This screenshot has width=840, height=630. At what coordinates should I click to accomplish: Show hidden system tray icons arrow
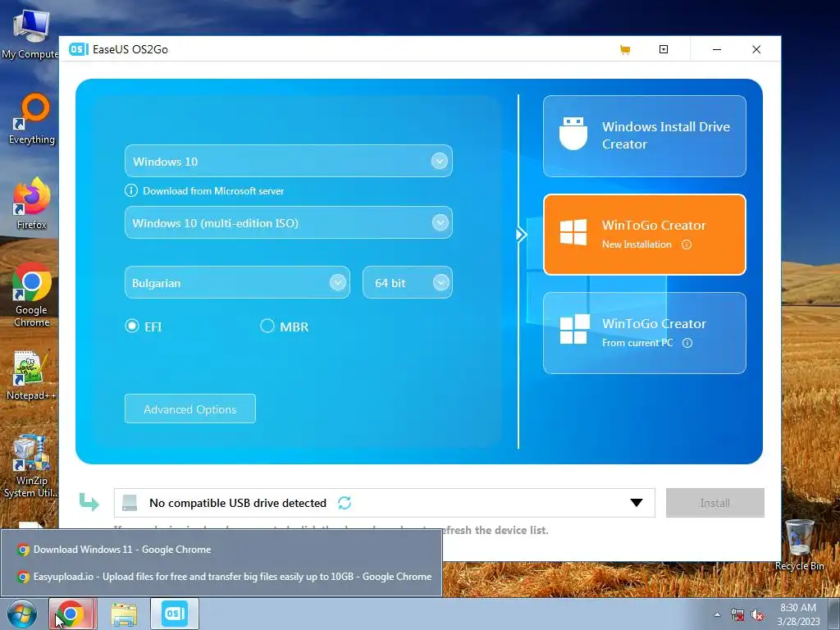717,614
